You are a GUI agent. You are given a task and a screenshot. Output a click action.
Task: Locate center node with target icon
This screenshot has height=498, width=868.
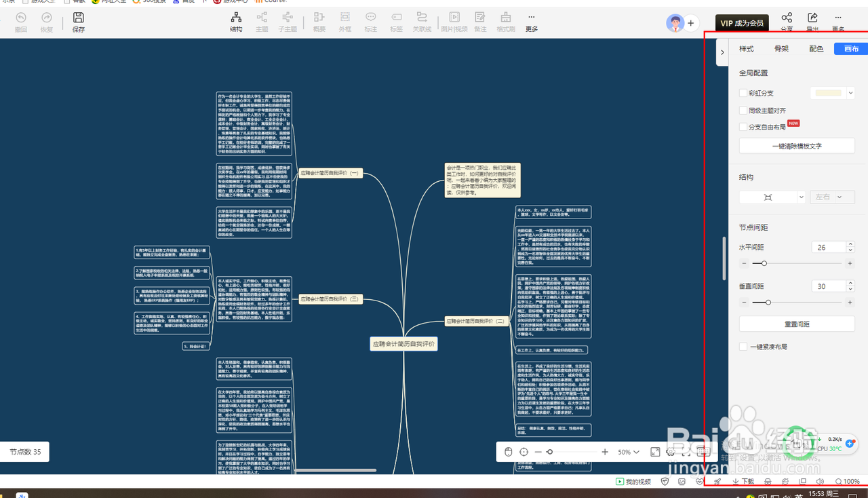(524, 452)
